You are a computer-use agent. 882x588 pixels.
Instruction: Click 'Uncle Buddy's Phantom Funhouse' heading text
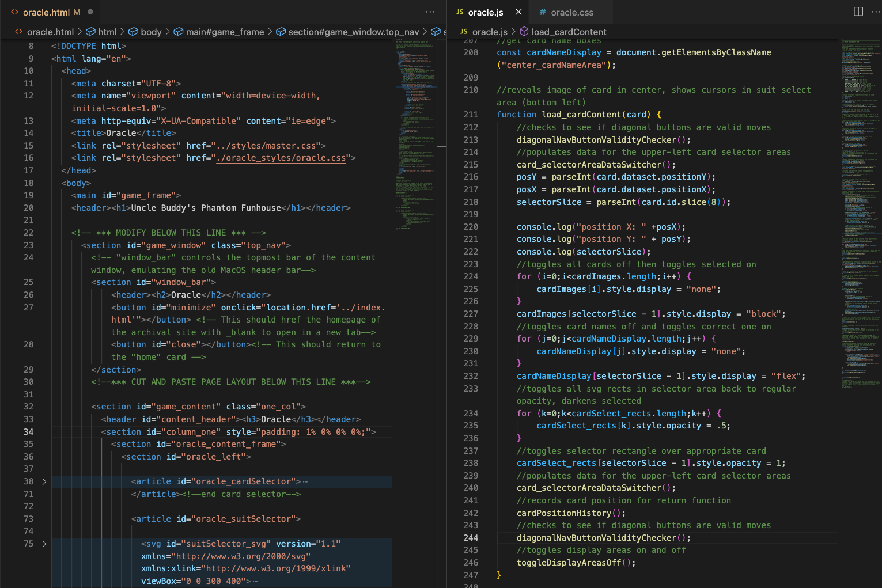(206, 208)
